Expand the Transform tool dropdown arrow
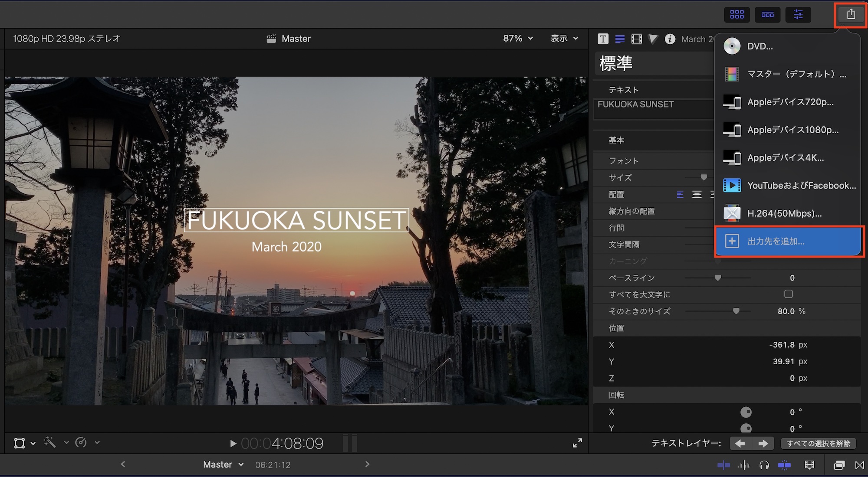The image size is (868, 477). 33,443
